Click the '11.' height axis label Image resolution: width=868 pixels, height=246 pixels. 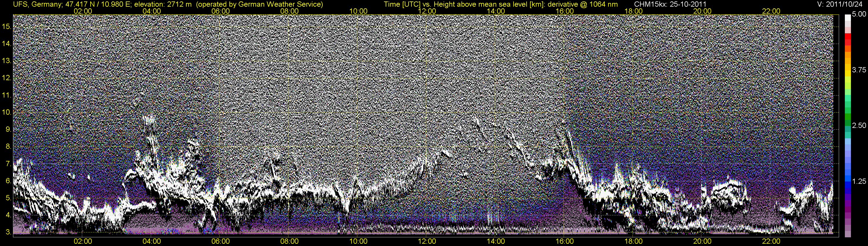click(7, 96)
